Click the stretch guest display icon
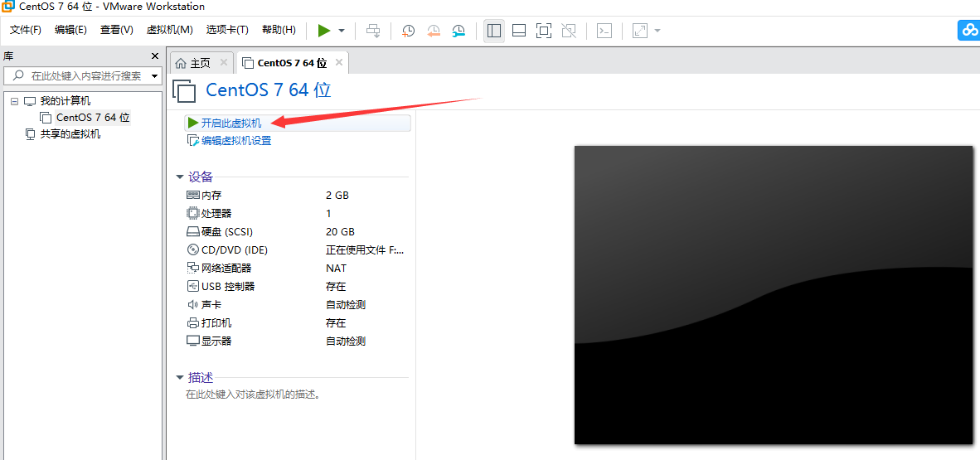This screenshot has width=980, height=460. [x=640, y=31]
